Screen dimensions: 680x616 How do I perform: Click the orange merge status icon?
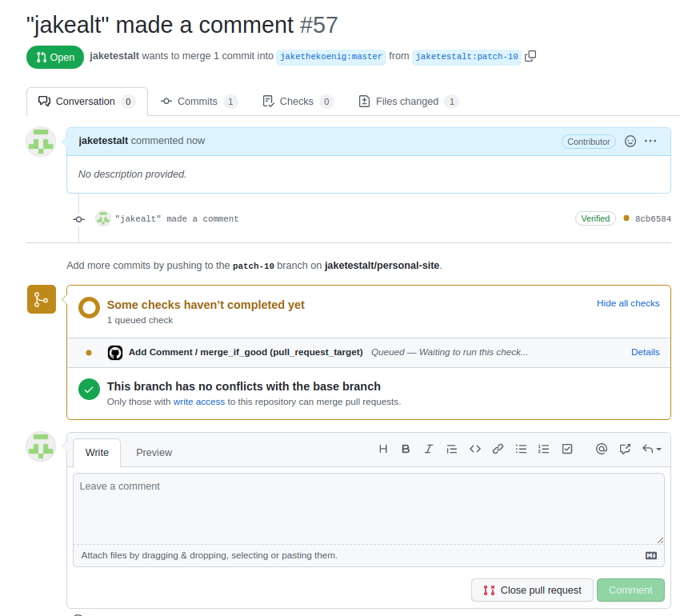[42, 299]
